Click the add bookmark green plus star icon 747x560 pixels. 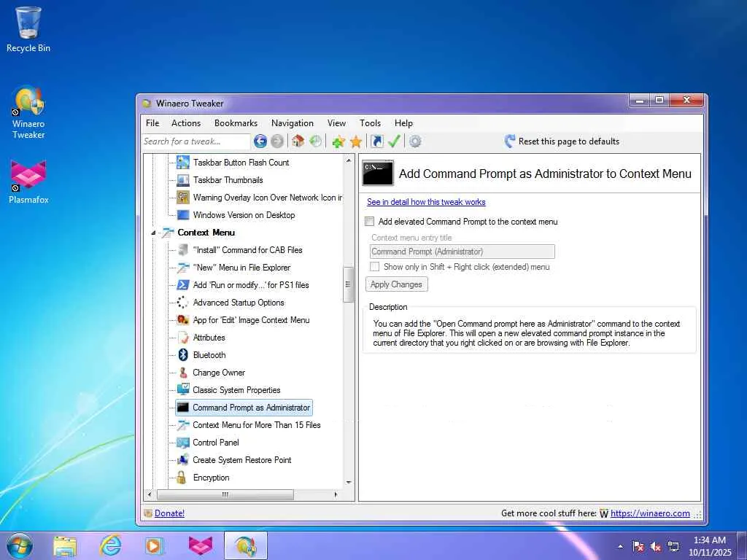click(338, 141)
